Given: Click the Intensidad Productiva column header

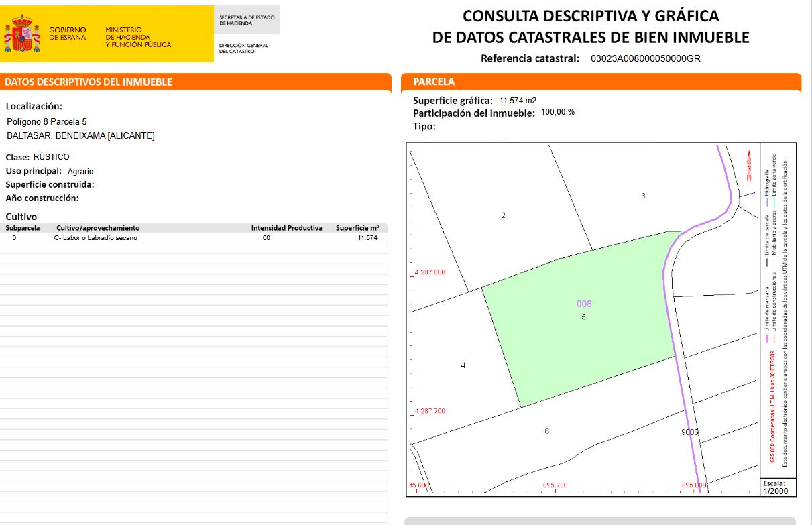Looking at the screenshot, I should point(286,228).
